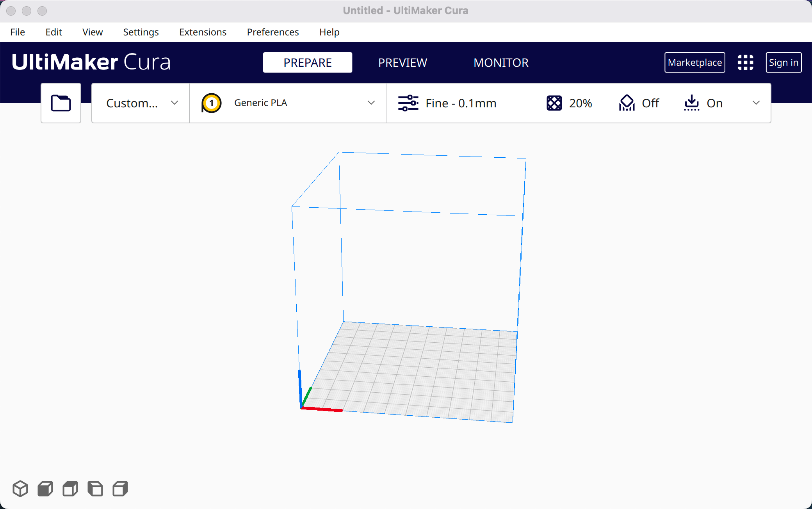Open the Extensions menu
The image size is (812, 509).
point(203,32)
